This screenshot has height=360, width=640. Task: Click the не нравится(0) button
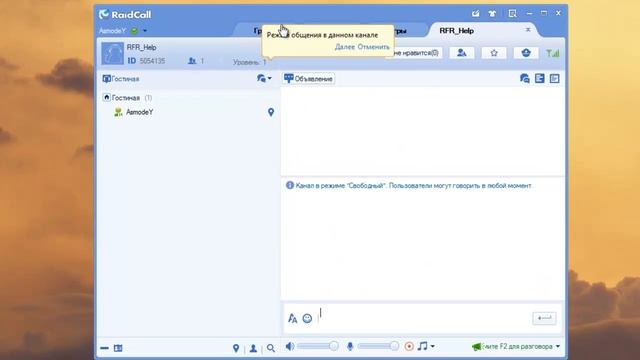[x=415, y=53]
